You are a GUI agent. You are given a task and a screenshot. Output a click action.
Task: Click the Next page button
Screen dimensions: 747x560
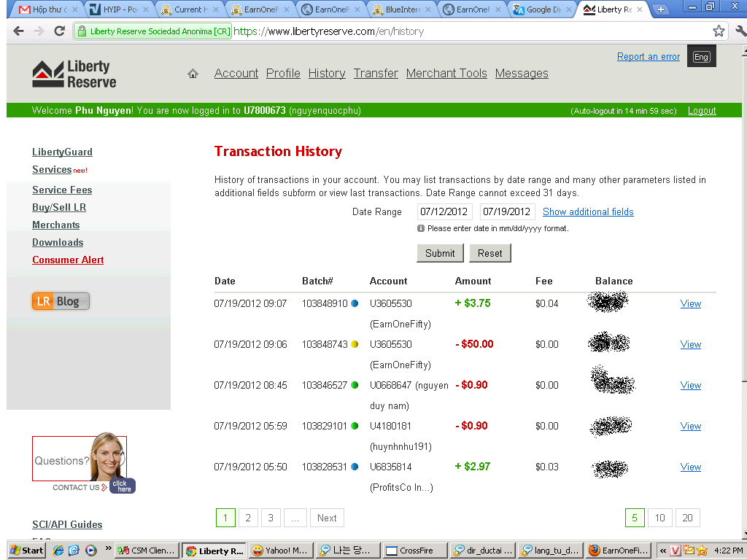pyautogui.click(x=327, y=518)
